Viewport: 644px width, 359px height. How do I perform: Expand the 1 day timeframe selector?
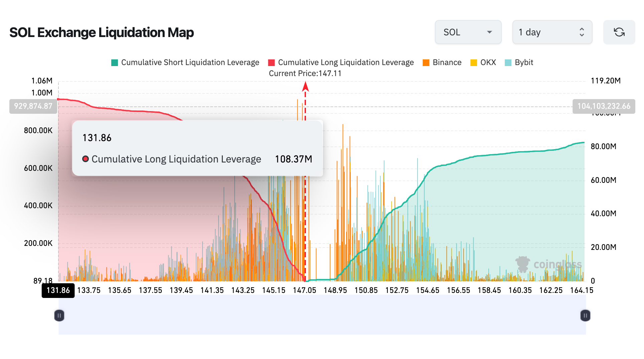tap(552, 32)
